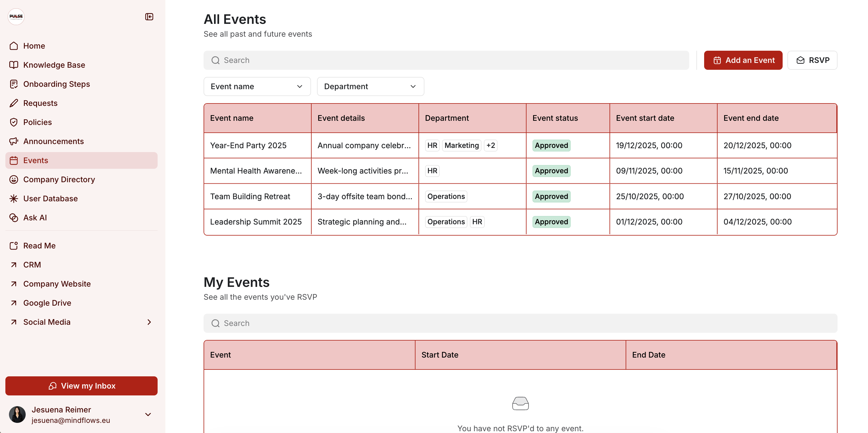Click the Policies shield icon

[x=14, y=122]
